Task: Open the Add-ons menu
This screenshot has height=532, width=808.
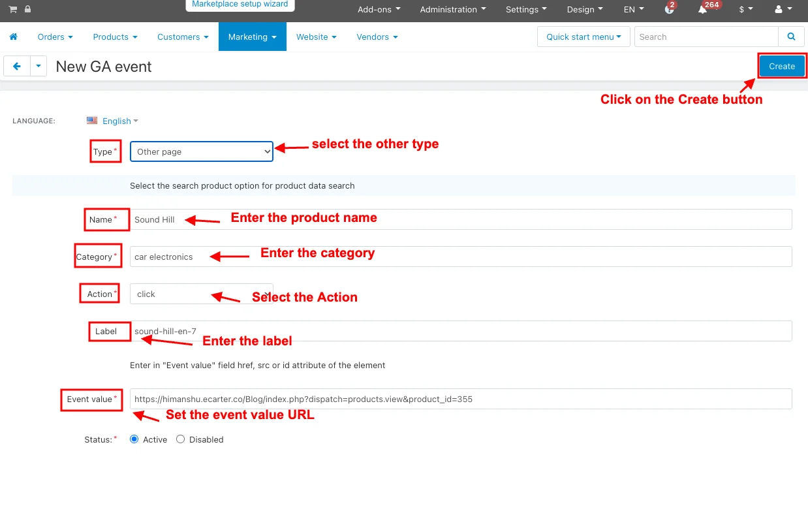Action: coord(379,10)
